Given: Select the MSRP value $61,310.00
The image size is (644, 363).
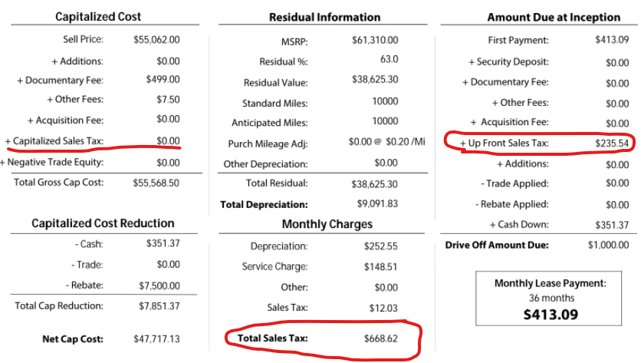Looking at the screenshot, I should pyautogui.click(x=375, y=40).
